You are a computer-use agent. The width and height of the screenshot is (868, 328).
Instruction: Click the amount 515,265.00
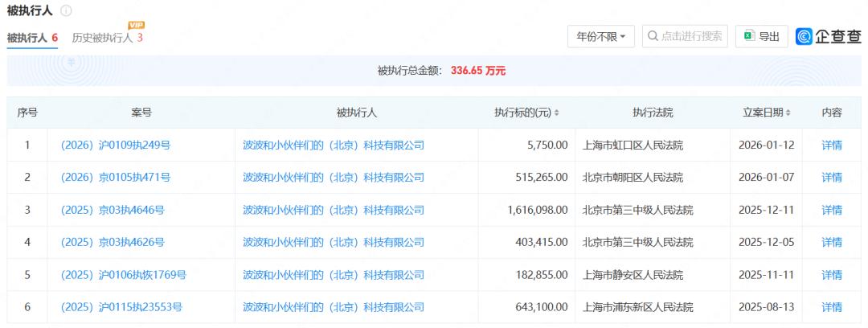click(x=542, y=178)
